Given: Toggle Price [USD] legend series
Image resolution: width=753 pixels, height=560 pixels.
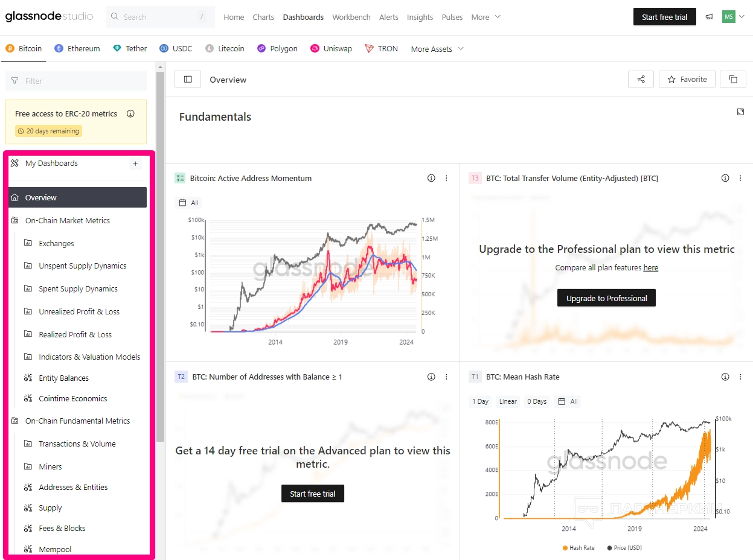Looking at the screenshot, I should [624, 548].
